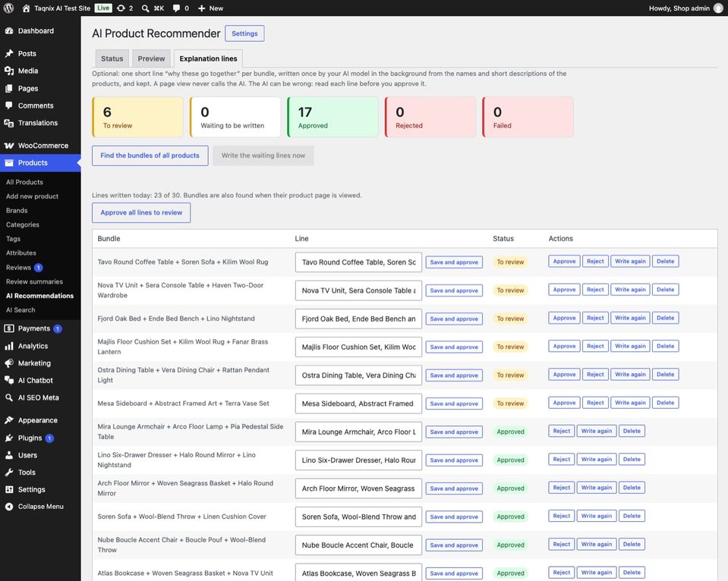Click the Dashboard gauge icon
The width and height of the screenshot is (728, 581).
(x=9, y=30)
